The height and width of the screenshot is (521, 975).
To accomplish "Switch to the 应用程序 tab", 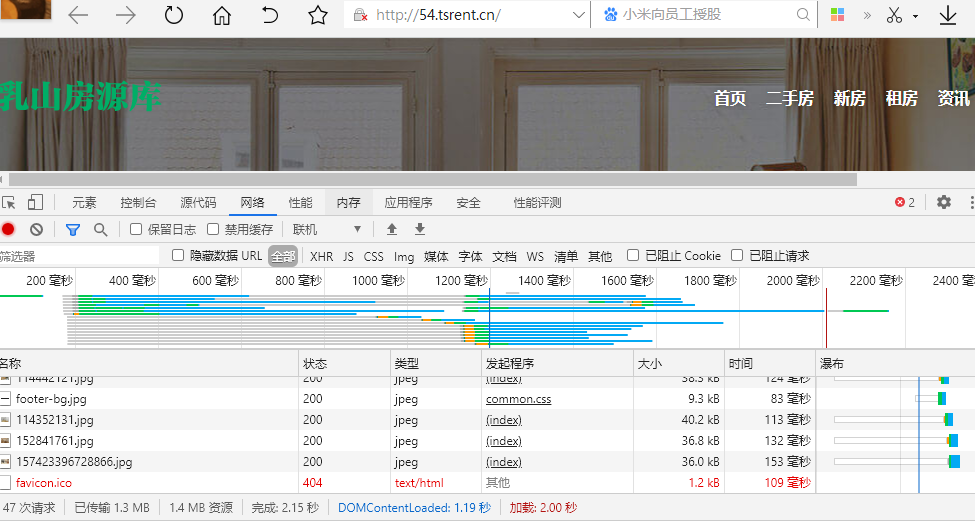I will point(408,202).
